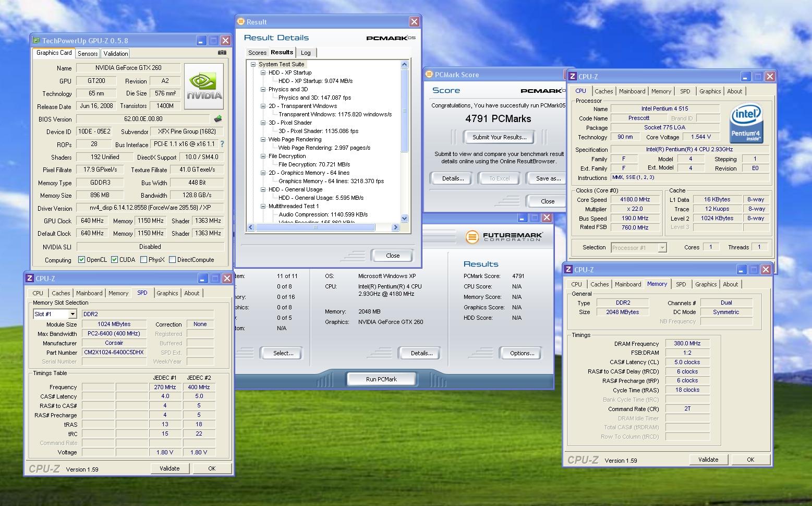
Task: Click the GPU-Z title bar icon
Action: click(x=36, y=40)
